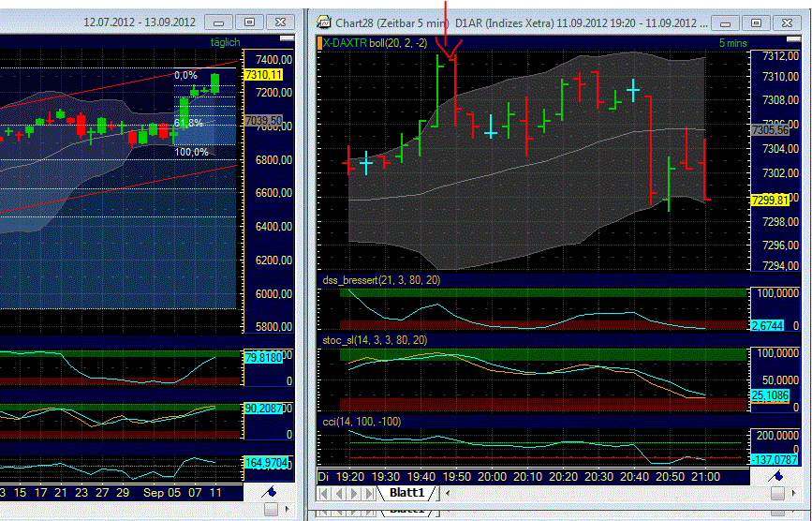Select the cci(14, 100, -100) indicator label

362,422
